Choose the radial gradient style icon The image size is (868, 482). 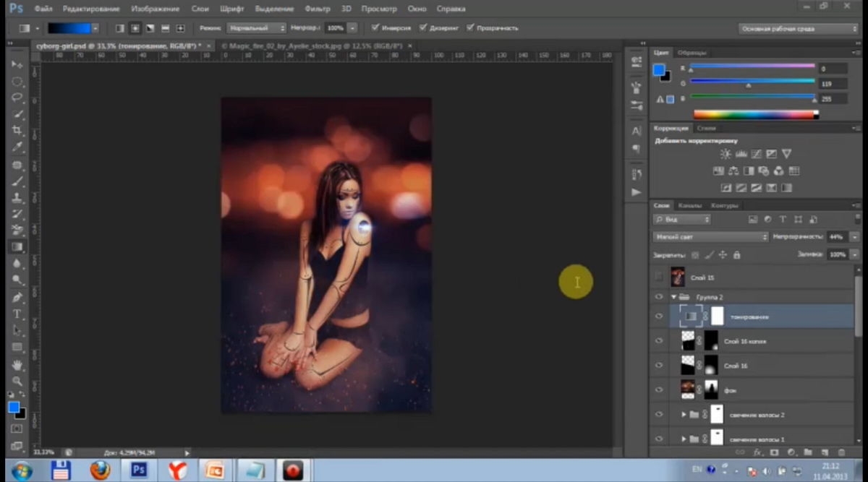135,28
